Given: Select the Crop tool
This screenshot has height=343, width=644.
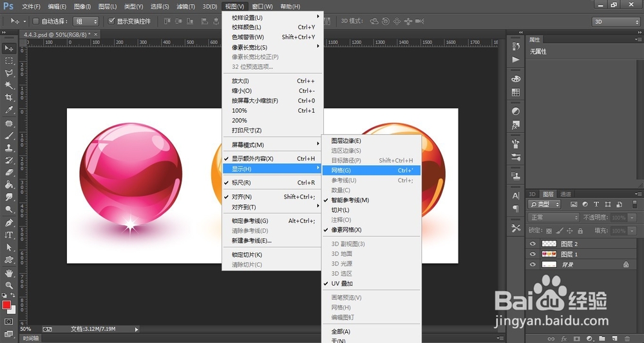Looking at the screenshot, I should (8, 97).
